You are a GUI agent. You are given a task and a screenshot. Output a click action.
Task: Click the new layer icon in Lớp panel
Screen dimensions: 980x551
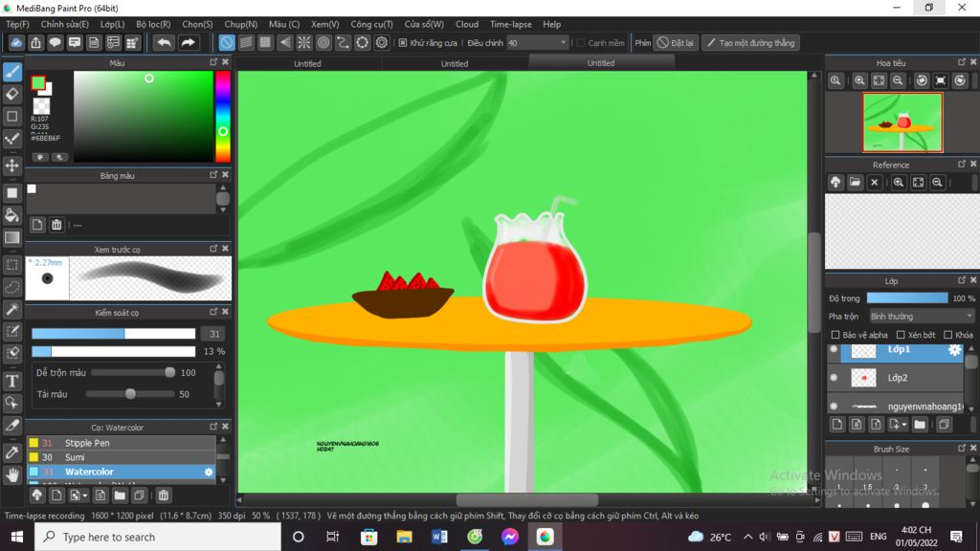(837, 425)
